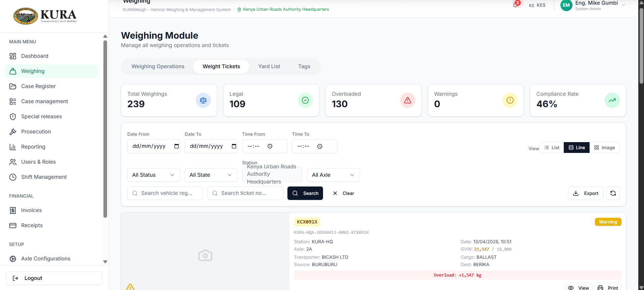
Task: Expand the All Status dropdown
Action: click(153, 175)
